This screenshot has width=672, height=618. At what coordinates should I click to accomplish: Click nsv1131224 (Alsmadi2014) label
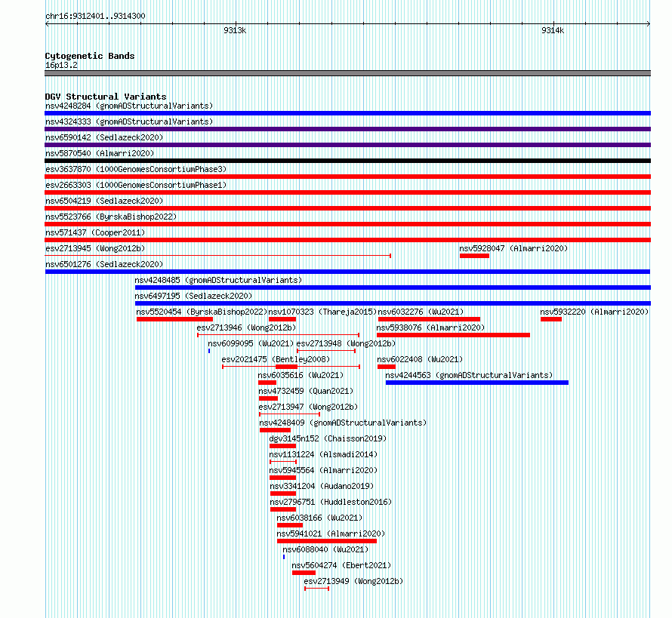(x=323, y=454)
